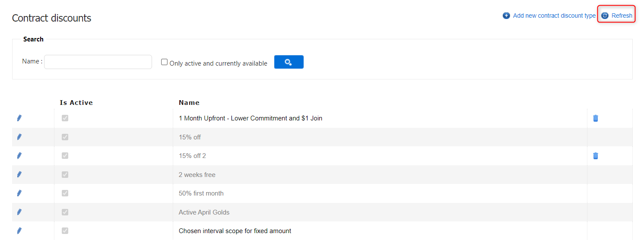This screenshot has width=644, height=240.
Task: Click pencil icon for '15% off' row
Action: (x=19, y=137)
